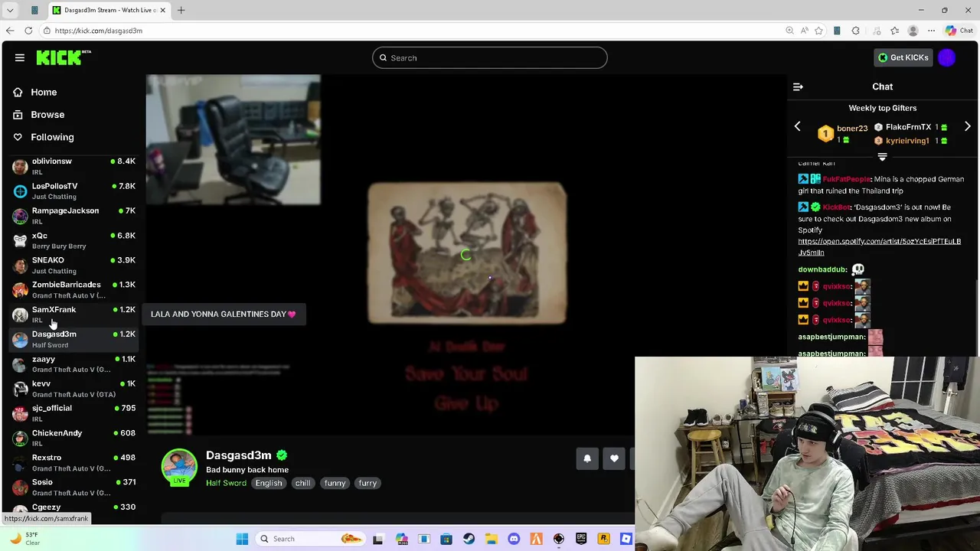This screenshot has width=980, height=551.
Task: Open ChickenAndy channel in sidebar
Action: coord(73,438)
